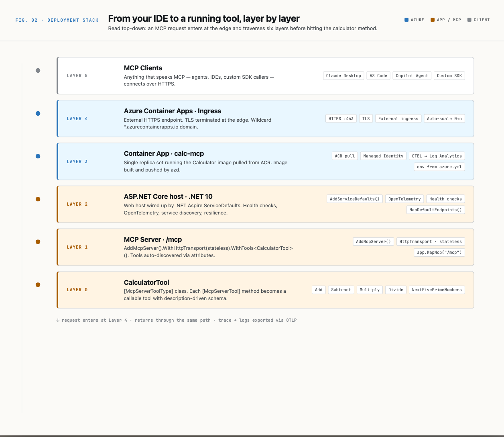Click the OpenTelemetry tag

pyautogui.click(x=404, y=199)
